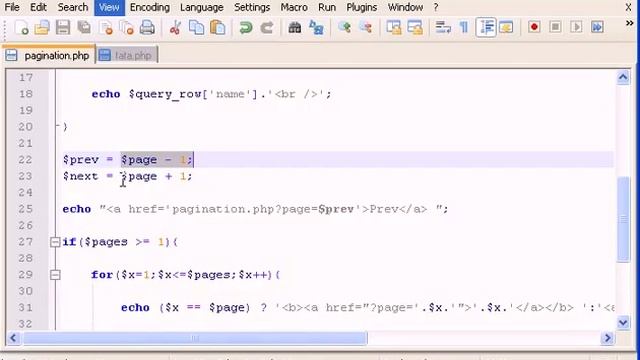The image size is (640, 360).
Task: Open the Plugins menu
Action: tap(362, 7)
